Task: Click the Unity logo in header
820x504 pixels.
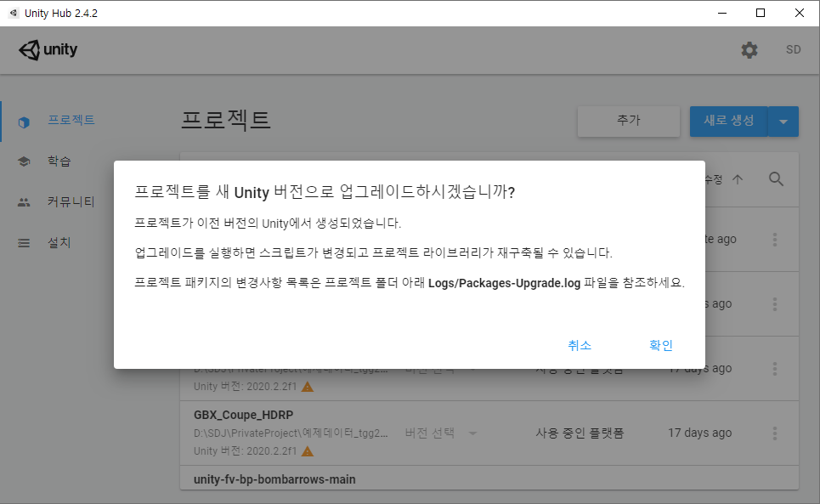Action: (48, 50)
